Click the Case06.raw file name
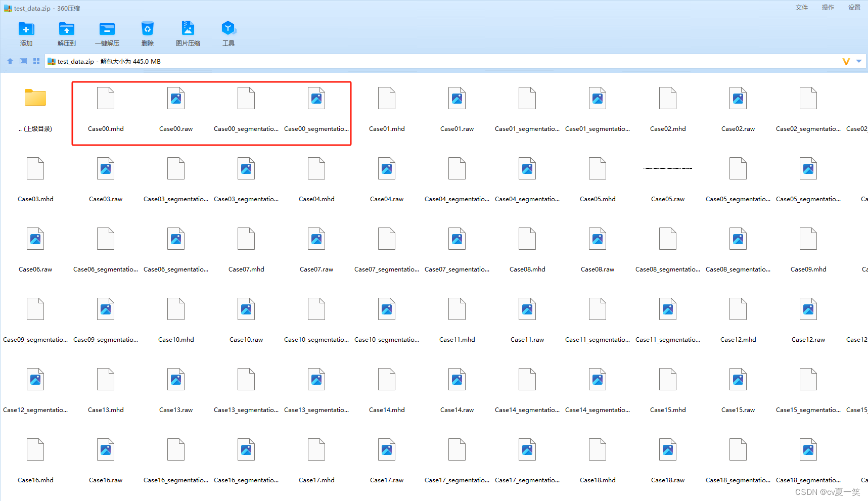 click(35, 269)
